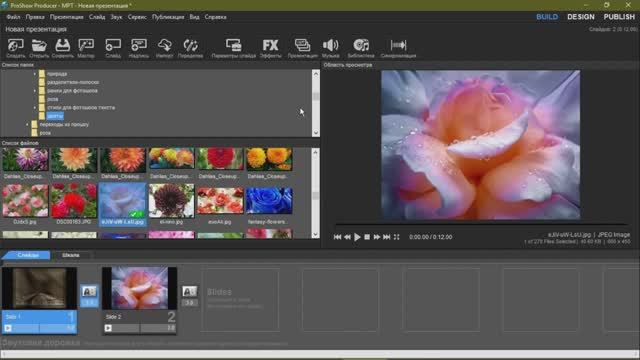
Task: Switch to the BUILD workspace
Action: click(x=547, y=17)
